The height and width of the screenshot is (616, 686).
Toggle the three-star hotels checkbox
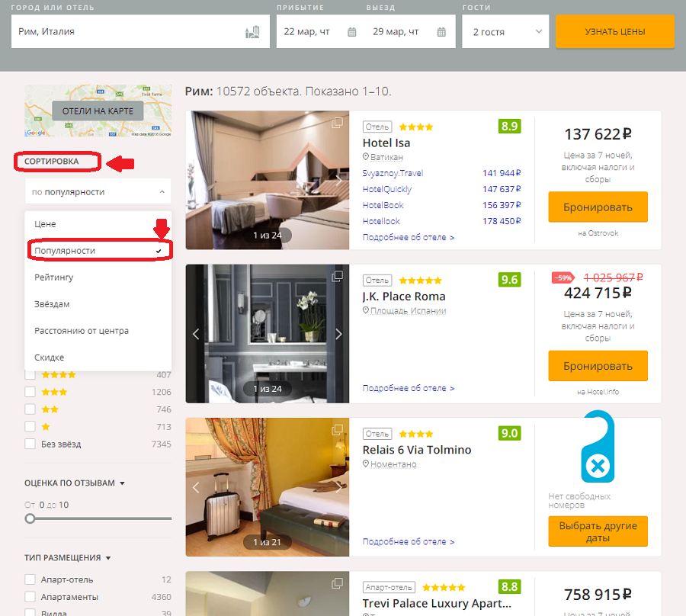pos(30,392)
